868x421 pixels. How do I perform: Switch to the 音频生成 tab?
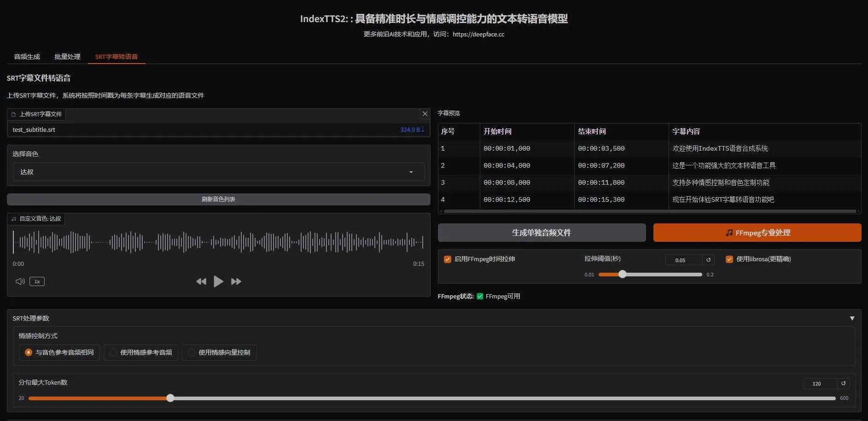pyautogui.click(x=27, y=57)
